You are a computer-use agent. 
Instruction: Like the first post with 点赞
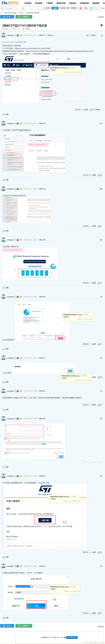tap(6, 114)
